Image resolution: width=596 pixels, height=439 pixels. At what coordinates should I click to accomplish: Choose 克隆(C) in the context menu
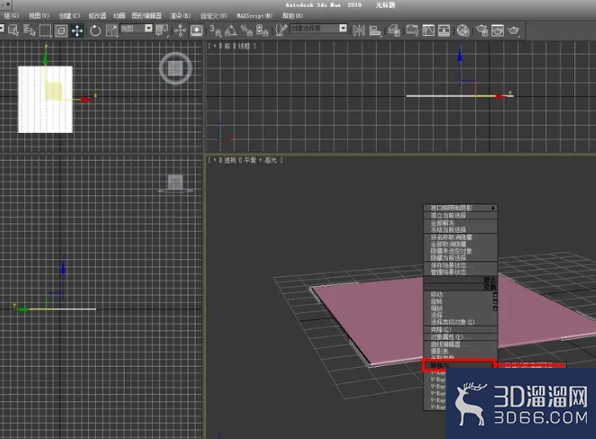pyautogui.click(x=460, y=330)
